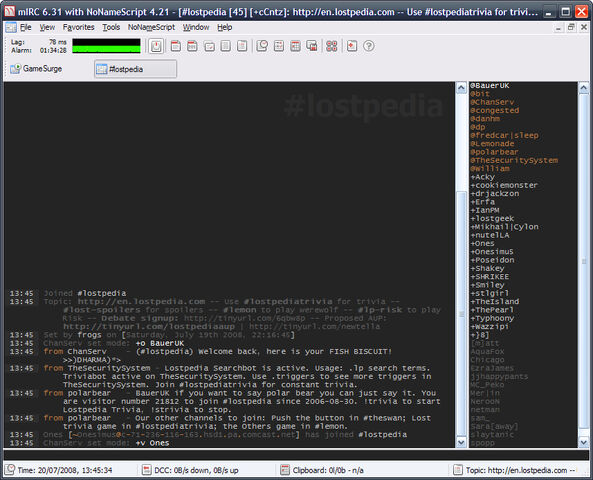Click the green lag meter bar
This screenshot has width=593, height=480.
click(106, 49)
